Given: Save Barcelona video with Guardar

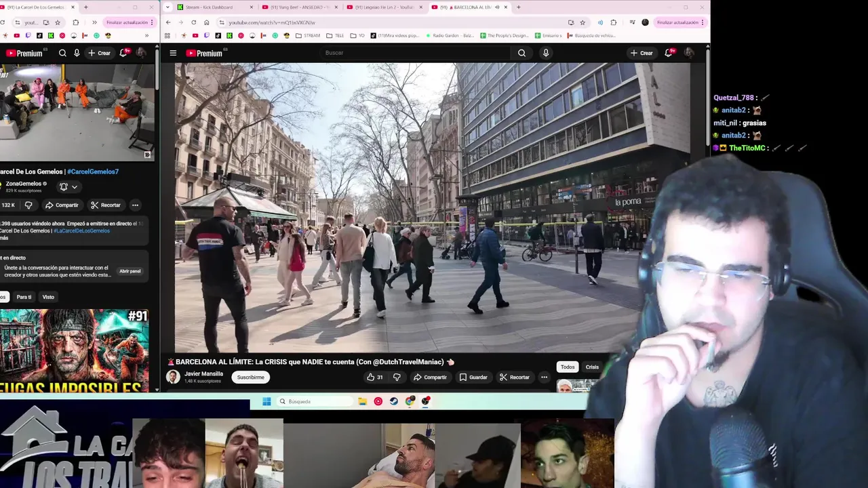Looking at the screenshot, I should tap(473, 378).
